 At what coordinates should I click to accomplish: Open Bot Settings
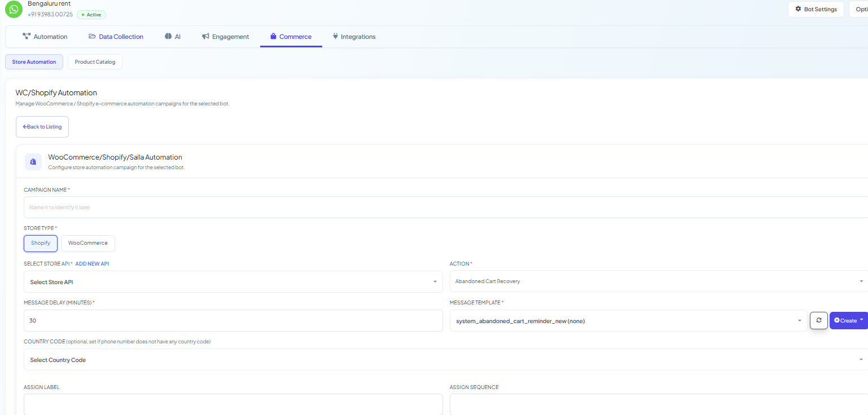tap(816, 9)
